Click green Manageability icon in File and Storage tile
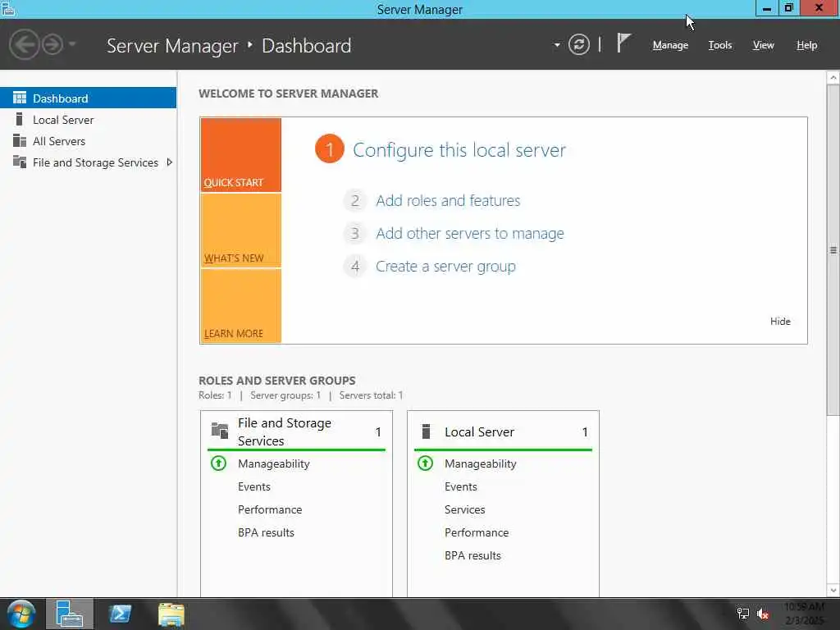840x630 pixels. tap(218, 463)
